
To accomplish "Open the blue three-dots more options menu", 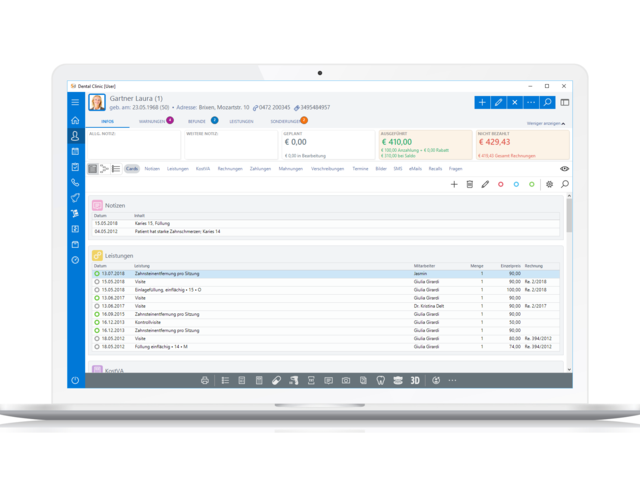I will tap(531, 102).
